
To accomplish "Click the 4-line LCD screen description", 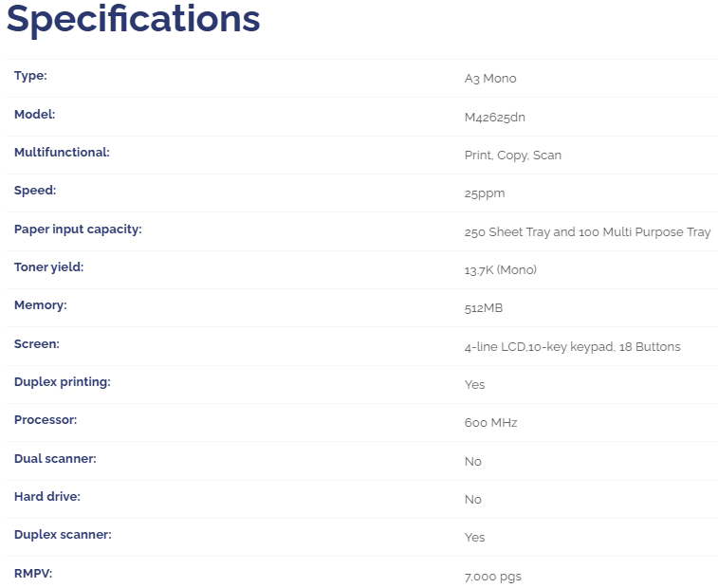I will tap(572, 347).
